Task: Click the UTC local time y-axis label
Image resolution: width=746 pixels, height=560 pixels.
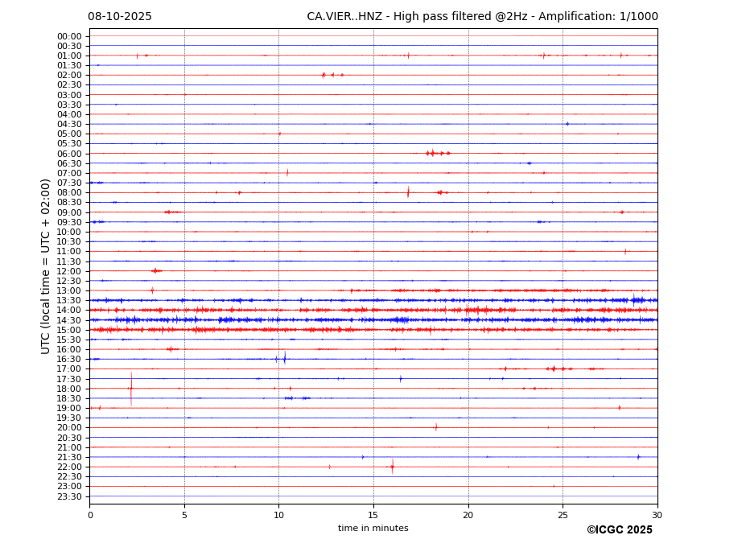Action: click(46, 266)
